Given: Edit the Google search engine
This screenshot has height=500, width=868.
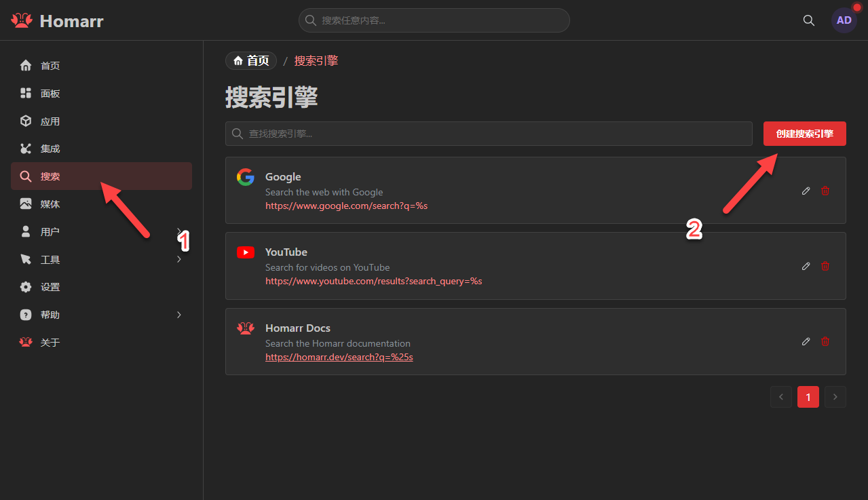Looking at the screenshot, I should 806,191.
